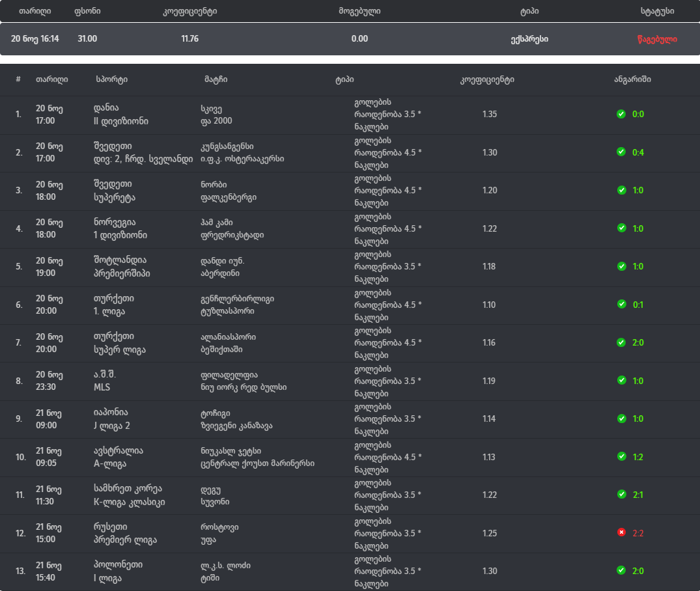The image size is (700, 591).
Task: Click green check in ლ.კ.ს. ლოძი row
Action: 621,571
